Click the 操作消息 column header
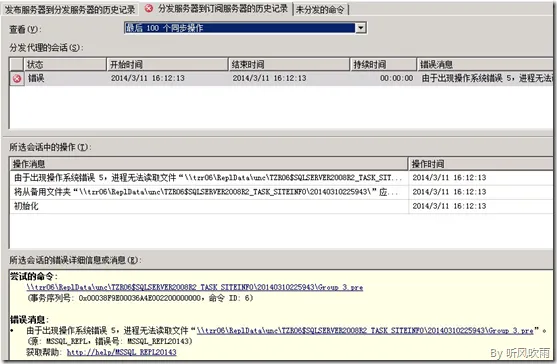Screen dimensions: 557x364 pos(209,164)
